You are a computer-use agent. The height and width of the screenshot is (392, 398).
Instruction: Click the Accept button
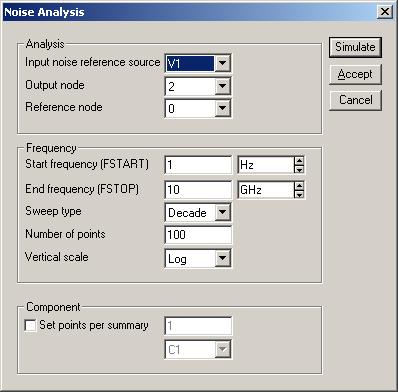coord(355,74)
